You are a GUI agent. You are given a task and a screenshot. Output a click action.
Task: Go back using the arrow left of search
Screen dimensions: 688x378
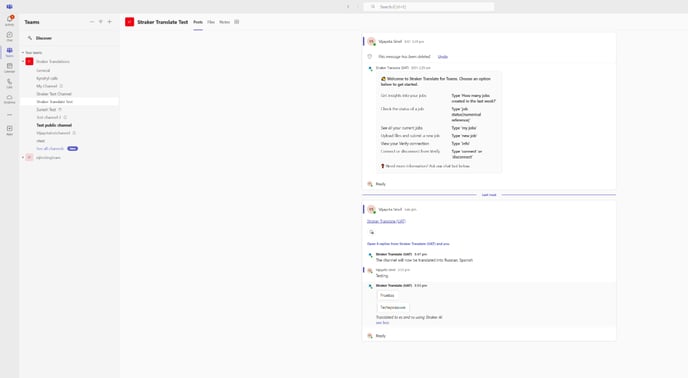(348, 7)
